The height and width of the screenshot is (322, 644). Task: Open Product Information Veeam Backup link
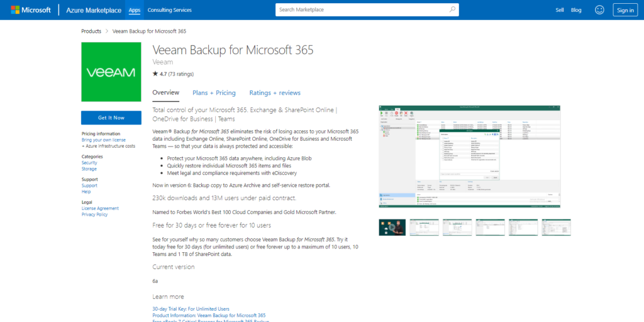209,315
